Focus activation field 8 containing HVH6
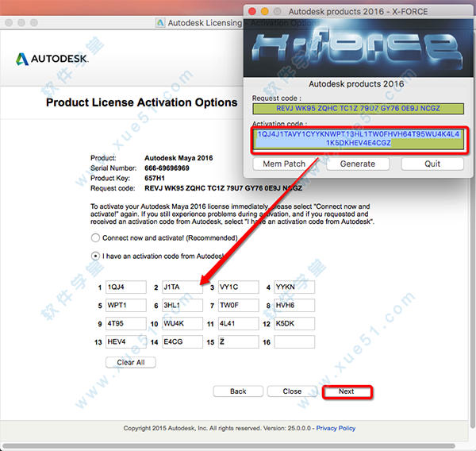This screenshot has height=451, width=476. (x=294, y=306)
